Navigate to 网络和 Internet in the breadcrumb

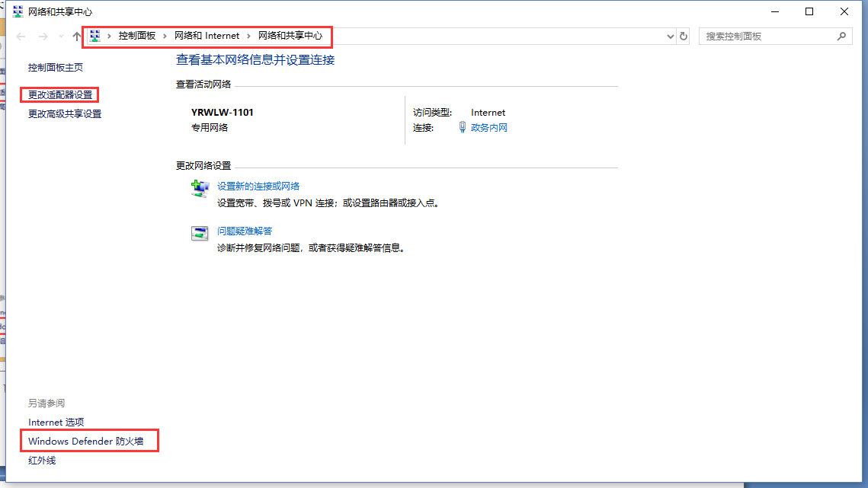(207, 36)
